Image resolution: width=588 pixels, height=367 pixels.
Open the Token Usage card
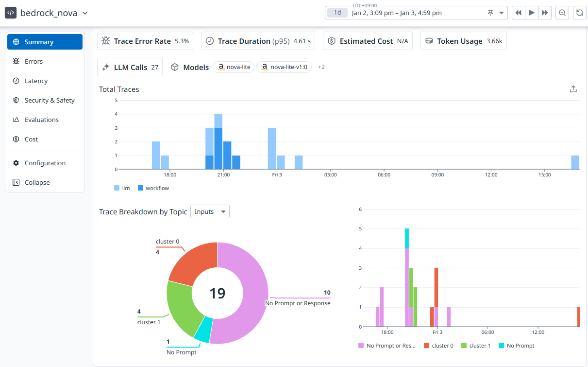(x=464, y=41)
